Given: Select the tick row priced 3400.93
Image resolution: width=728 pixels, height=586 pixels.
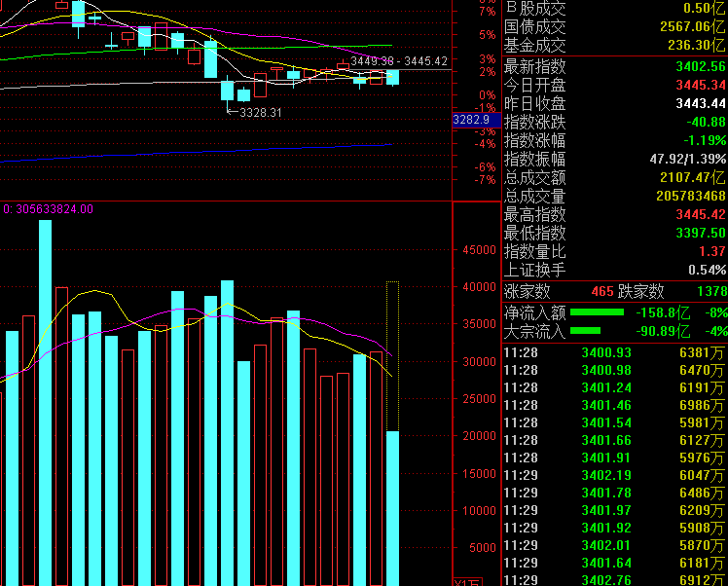Looking at the screenshot, I should [614, 353].
